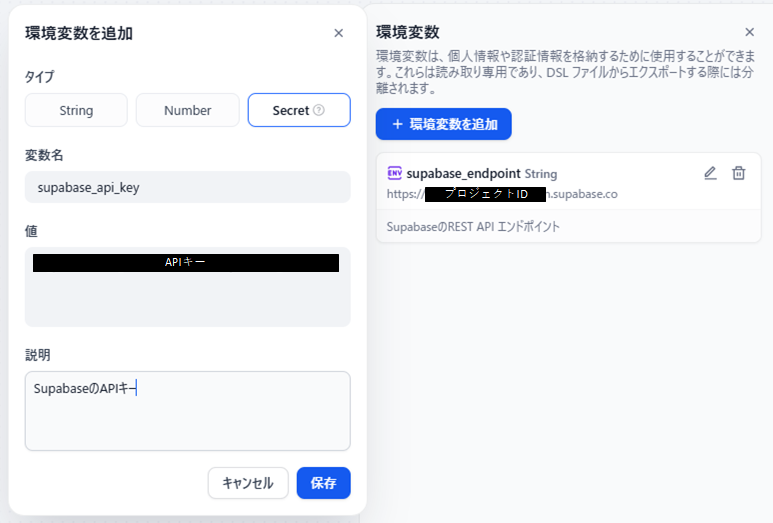Click the help icon beside Secret
The height and width of the screenshot is (523, 773).
click(319, 110)
